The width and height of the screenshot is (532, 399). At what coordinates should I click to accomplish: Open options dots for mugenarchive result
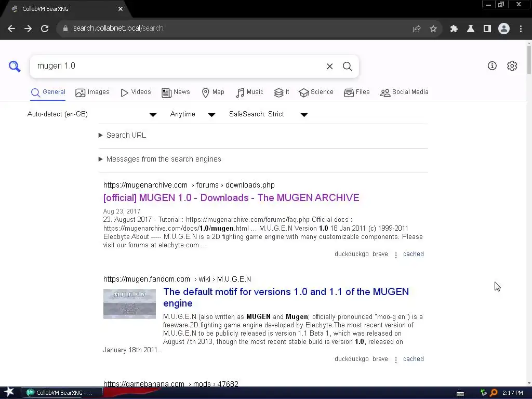(x=395, y=255)
